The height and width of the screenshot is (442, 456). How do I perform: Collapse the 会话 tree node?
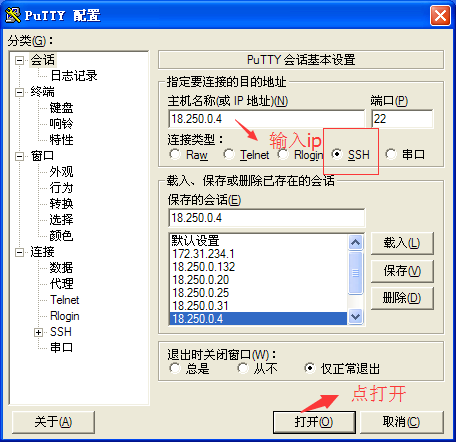[x=20, y=60]
